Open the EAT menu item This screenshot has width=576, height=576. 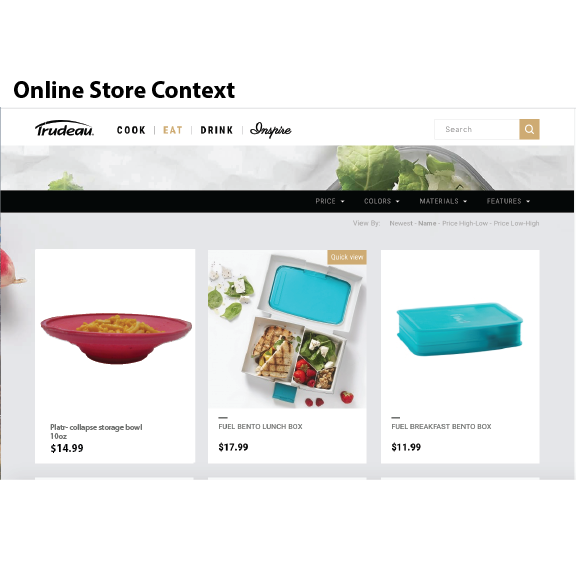click(x=173, y=130)
